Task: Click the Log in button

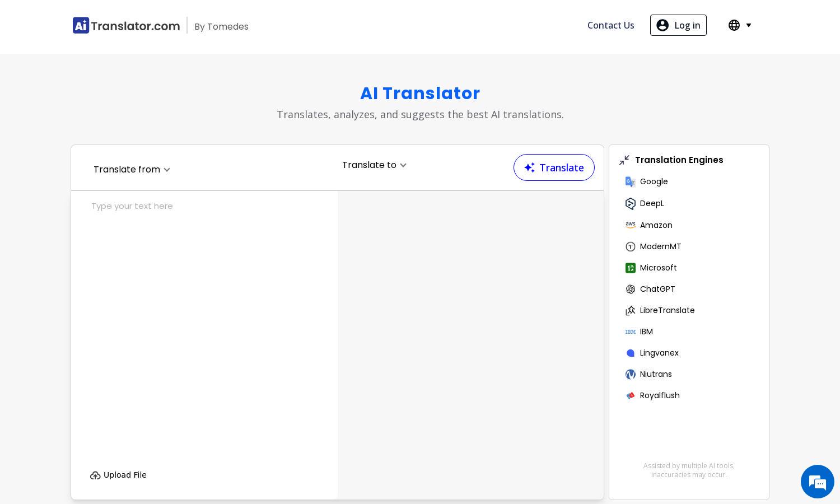Action: coord(678,25)
